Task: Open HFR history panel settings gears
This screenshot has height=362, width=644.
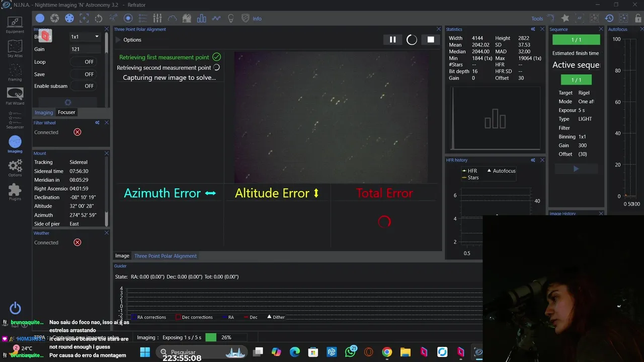Action: [533, 160]
